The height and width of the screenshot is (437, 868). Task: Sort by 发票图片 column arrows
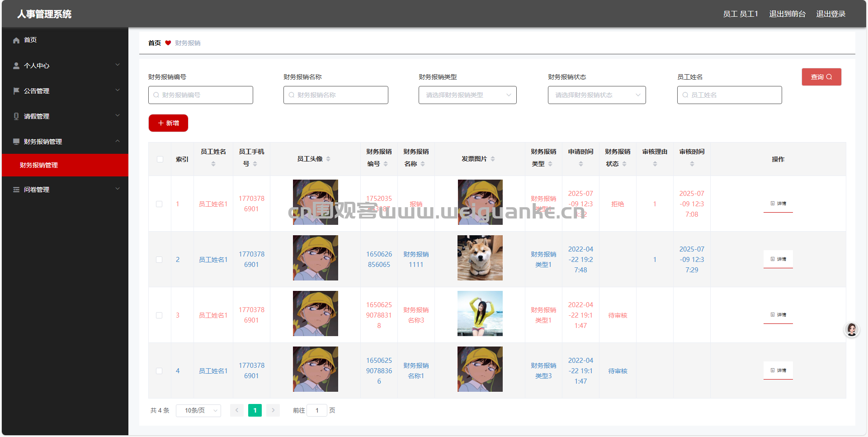coord(493,159)
